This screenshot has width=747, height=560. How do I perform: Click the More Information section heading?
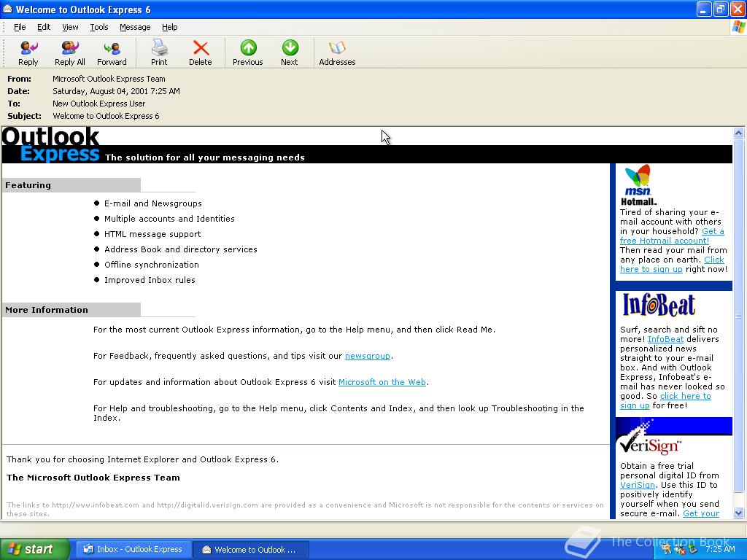click(x=47, y=310)
